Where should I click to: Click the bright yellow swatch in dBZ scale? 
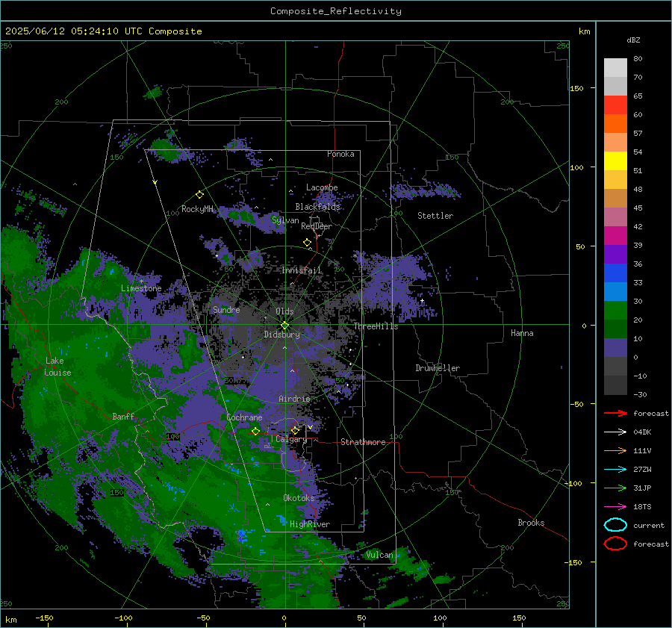tap(615, 161)
